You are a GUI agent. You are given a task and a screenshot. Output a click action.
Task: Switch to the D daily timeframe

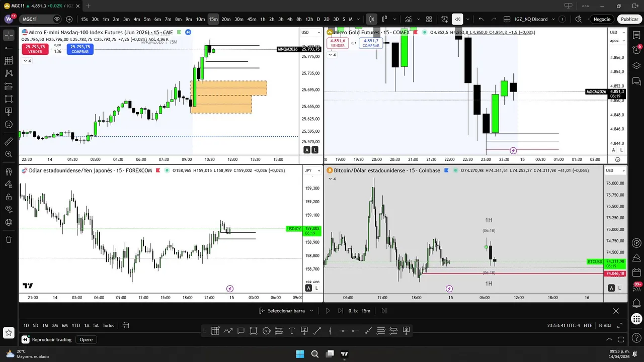click(x=318, y=19)
